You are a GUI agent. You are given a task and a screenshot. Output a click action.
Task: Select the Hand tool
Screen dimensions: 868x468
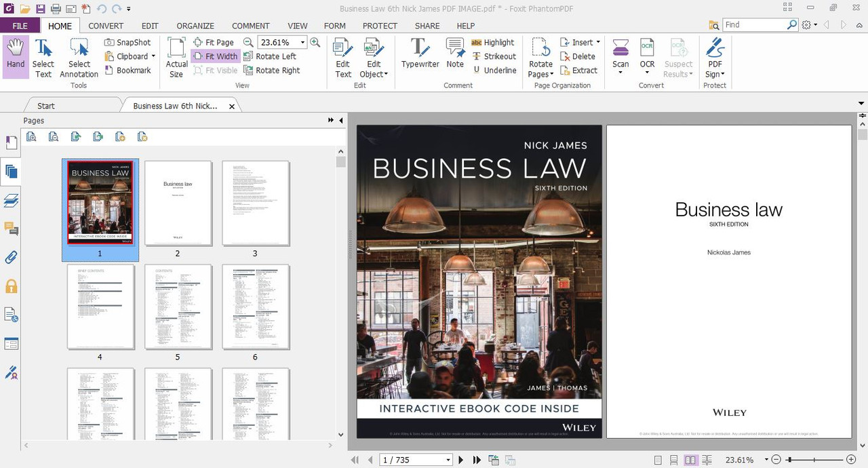click(16, 57)
